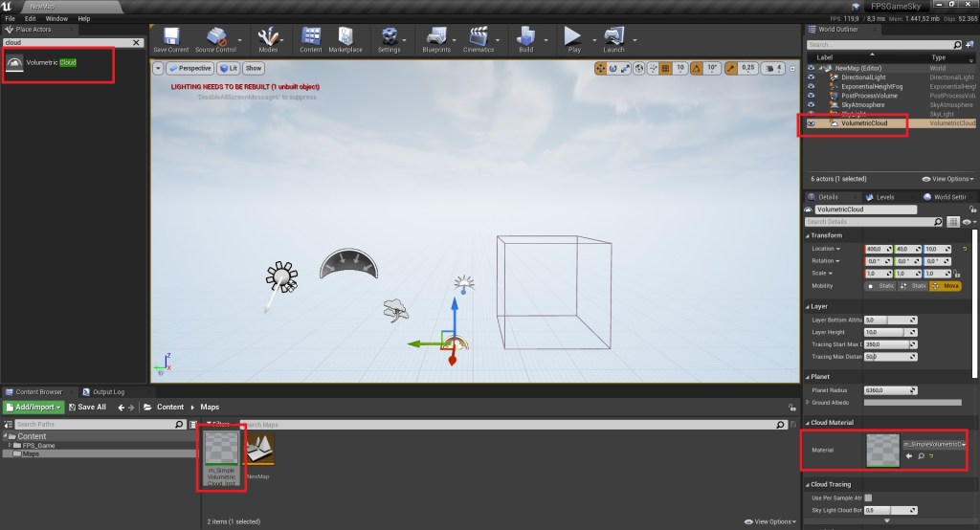Open the Window menu
Screen dimensions: 980x530
tap(56, 18)
